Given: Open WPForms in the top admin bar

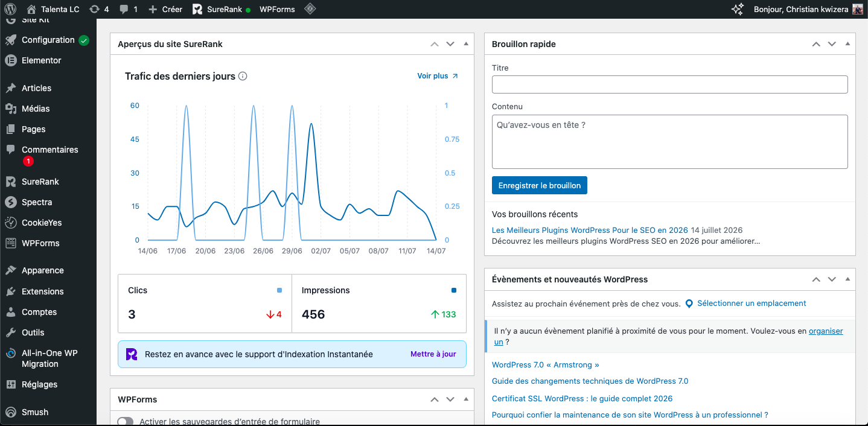Looking at the screenshot, I should pyautogui.click(x=277, y=9).
